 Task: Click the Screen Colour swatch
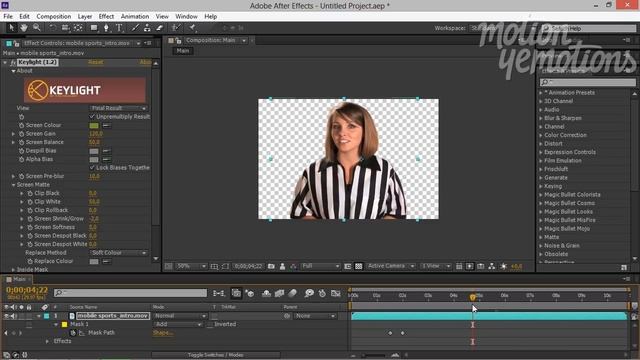(x=94, y=125)
